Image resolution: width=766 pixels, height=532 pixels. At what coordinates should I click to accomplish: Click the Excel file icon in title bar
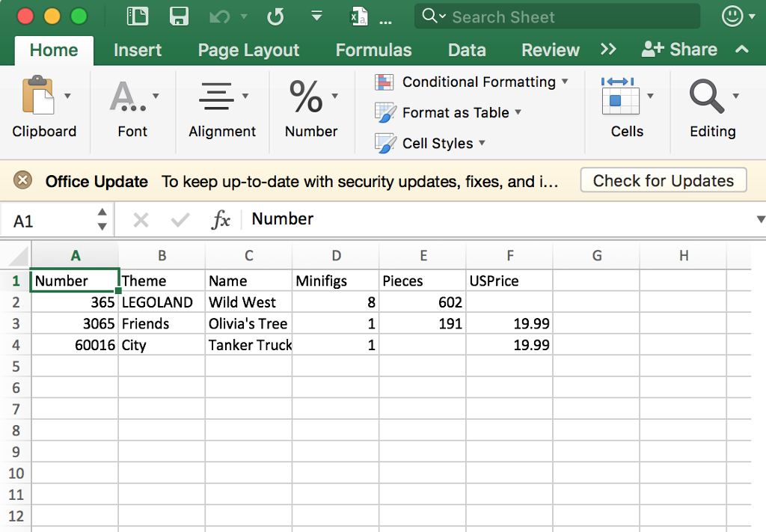pyautogui.click(x=359, y=16)
